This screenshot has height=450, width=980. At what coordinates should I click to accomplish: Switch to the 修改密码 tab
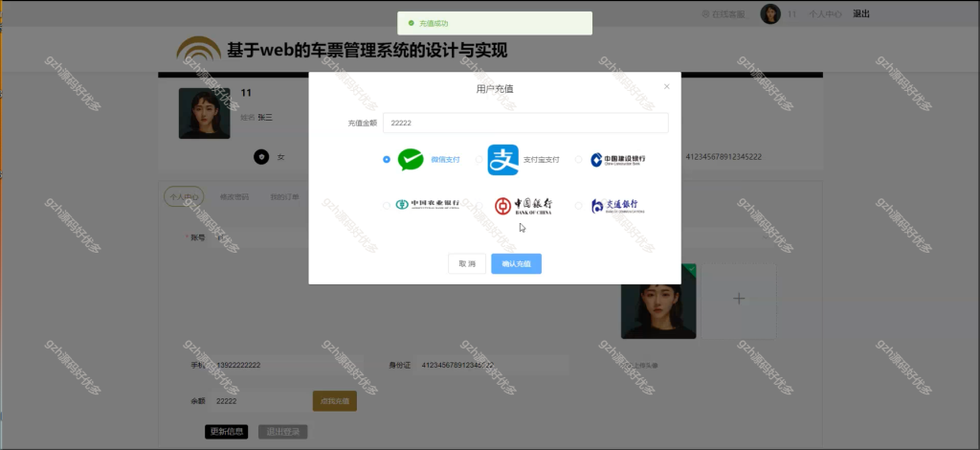[234, 197]
